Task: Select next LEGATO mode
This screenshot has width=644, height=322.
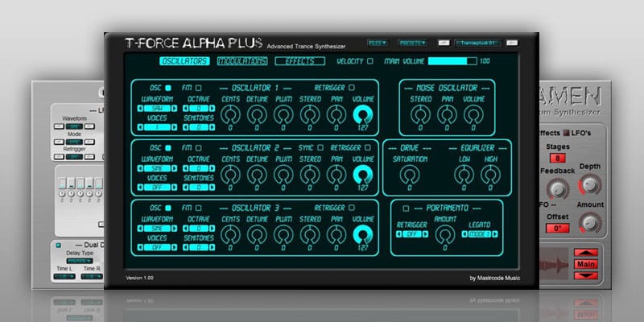Action: click(495, 234)
